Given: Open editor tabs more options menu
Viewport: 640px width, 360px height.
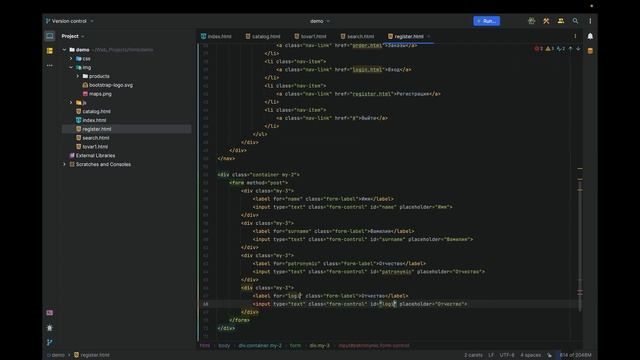Looking at the screenshot, I should point(575,36).
